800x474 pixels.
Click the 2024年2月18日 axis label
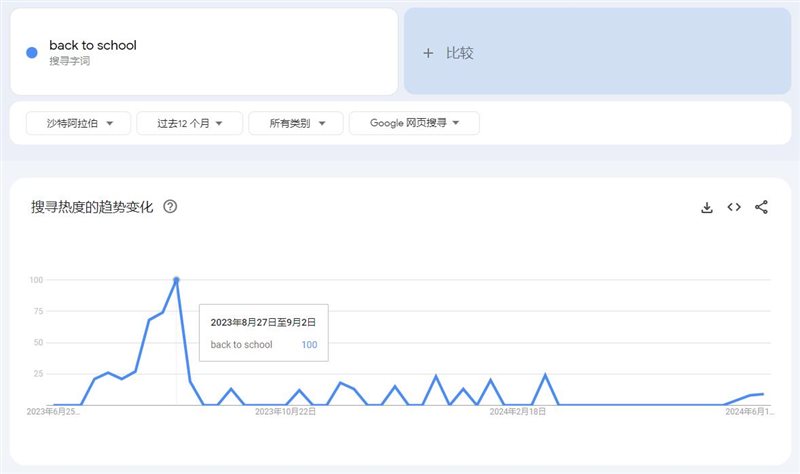(517, 411)
